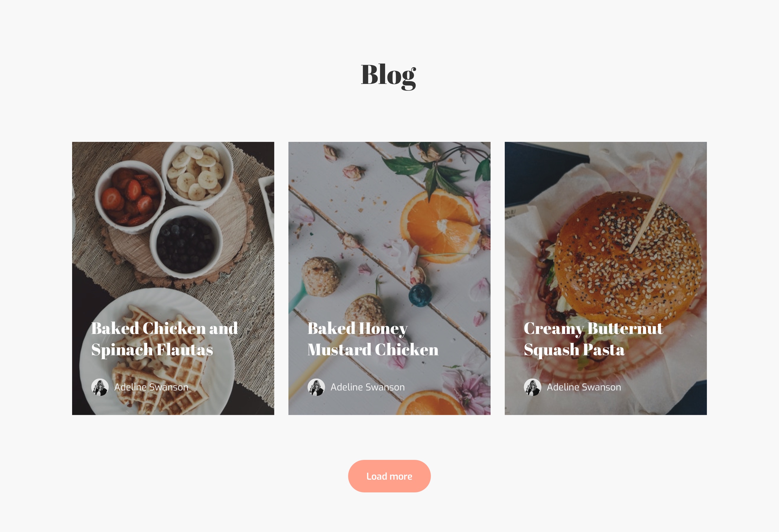
Task: Click Adeline Swanson's avatar on the Flautas card
Action: [x=100, y=387]
